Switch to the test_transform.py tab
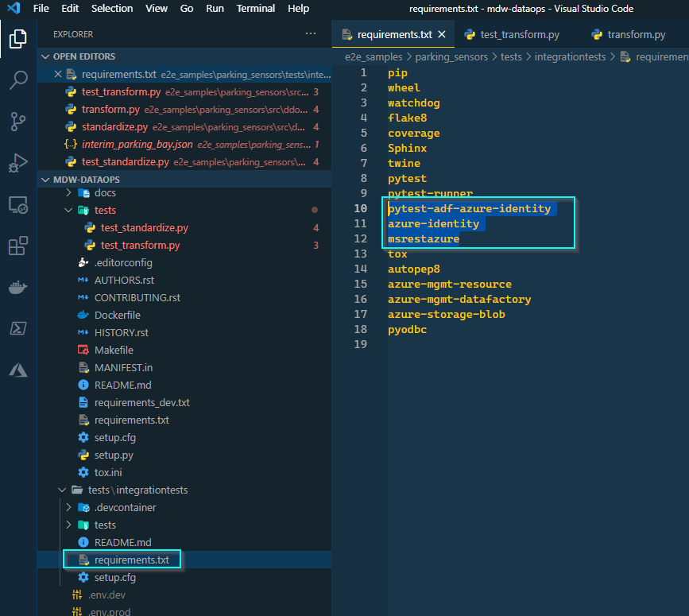This screenshot has width=689, height=616. [518, 35]
